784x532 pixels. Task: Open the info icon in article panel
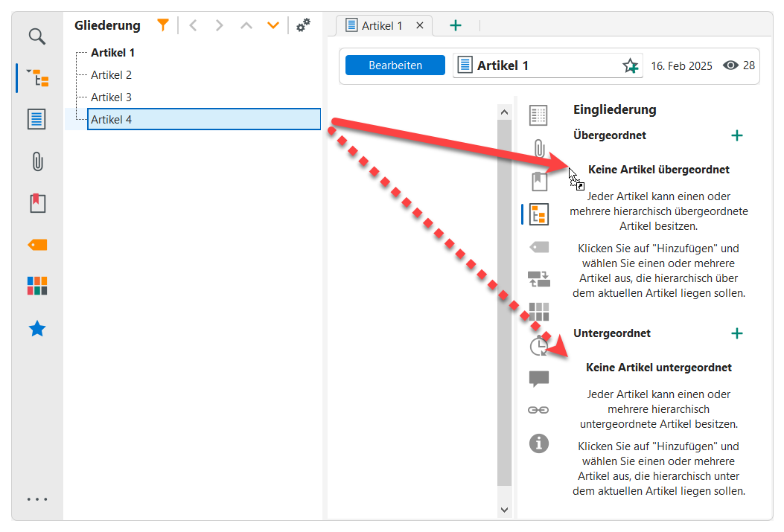click(538, 443)
